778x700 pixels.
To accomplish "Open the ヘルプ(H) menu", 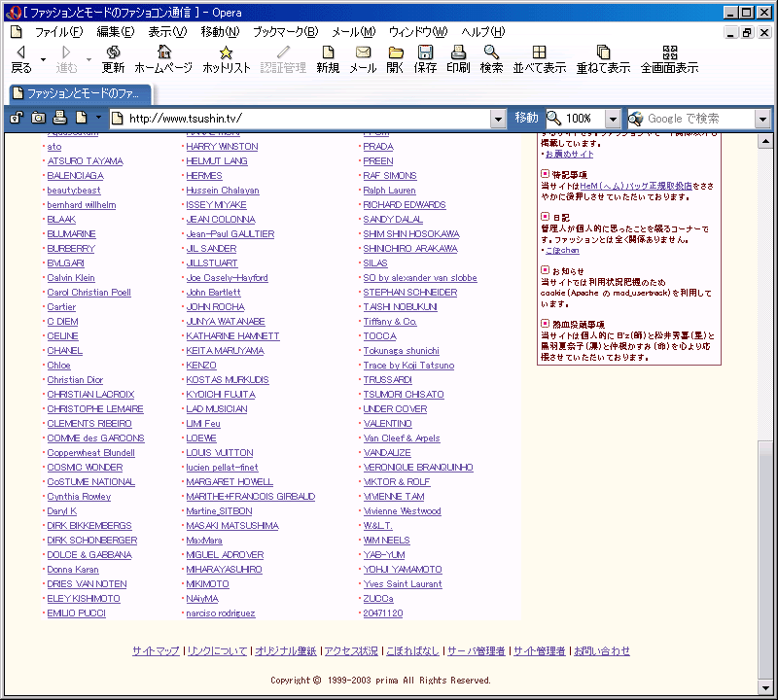I will point(482,32).
